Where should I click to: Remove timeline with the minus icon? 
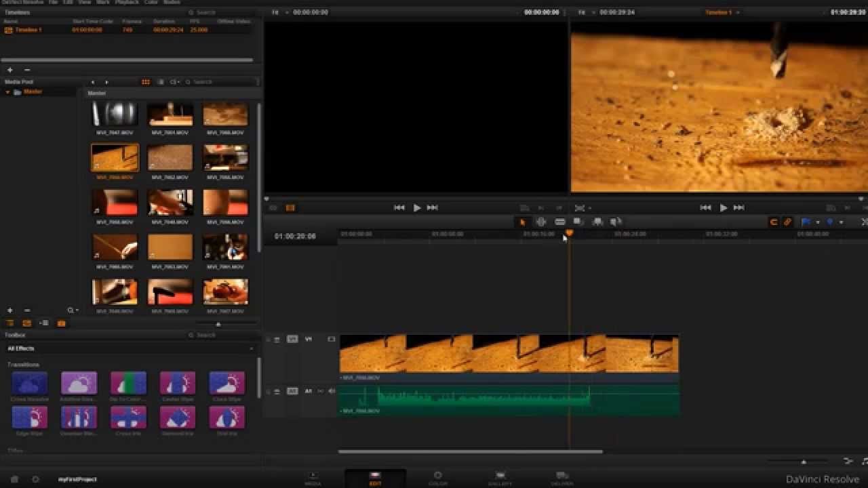click(27, 70)
